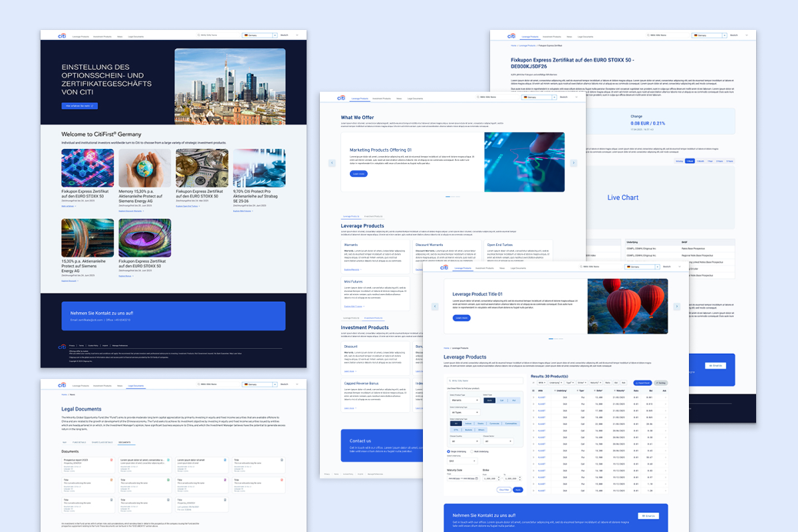Image resolution: width=798 pixels, height=532 pixels.
Task: Open Legal Documents nav tab on the home page
Action: (x=136, y=36)
